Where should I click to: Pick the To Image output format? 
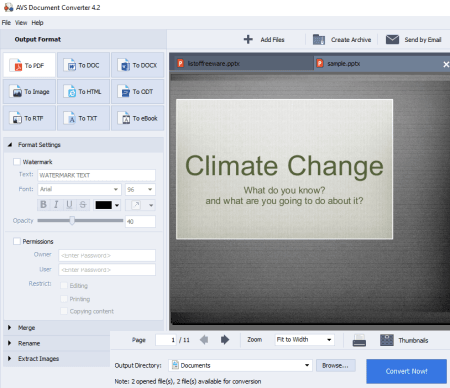click(x=29, y=91)
